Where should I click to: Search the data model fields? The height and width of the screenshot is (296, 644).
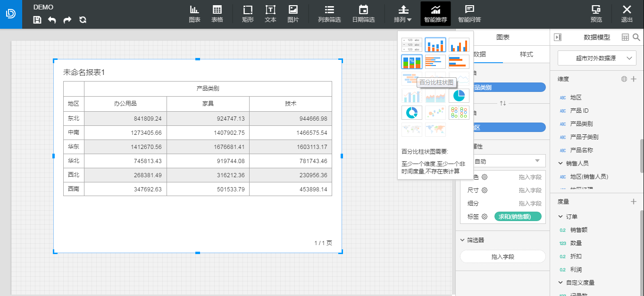click(x=636, y=37)
